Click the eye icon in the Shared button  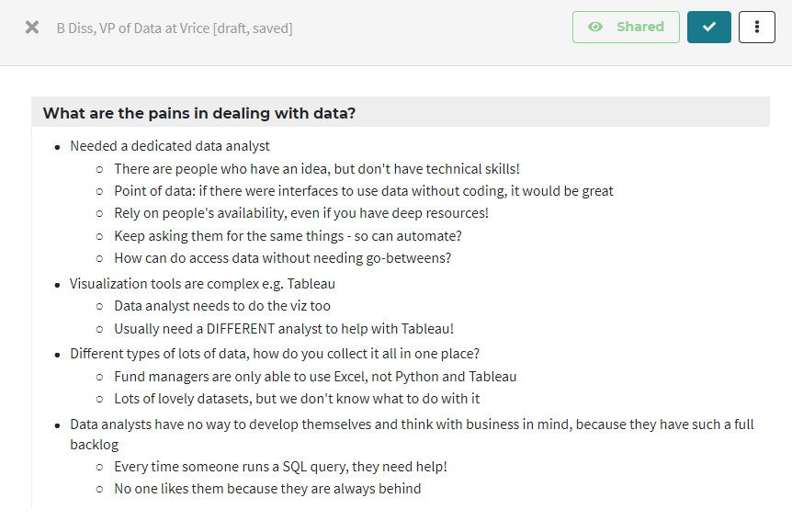coord(595,27)
